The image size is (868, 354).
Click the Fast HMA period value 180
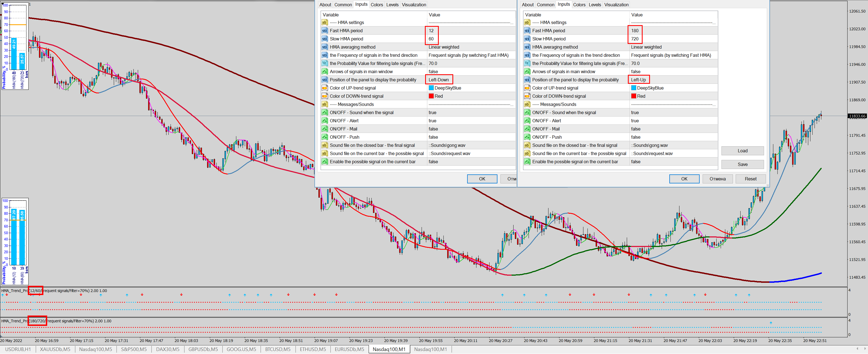[x=634, y=31]
